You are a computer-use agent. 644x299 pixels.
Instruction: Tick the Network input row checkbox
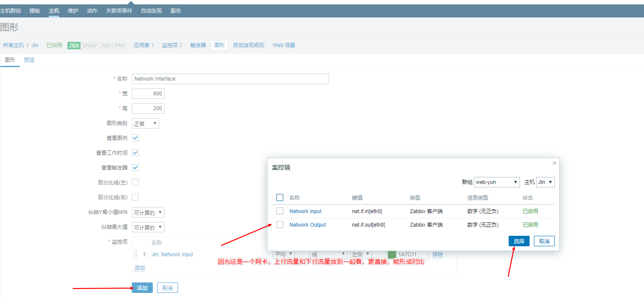280,211
